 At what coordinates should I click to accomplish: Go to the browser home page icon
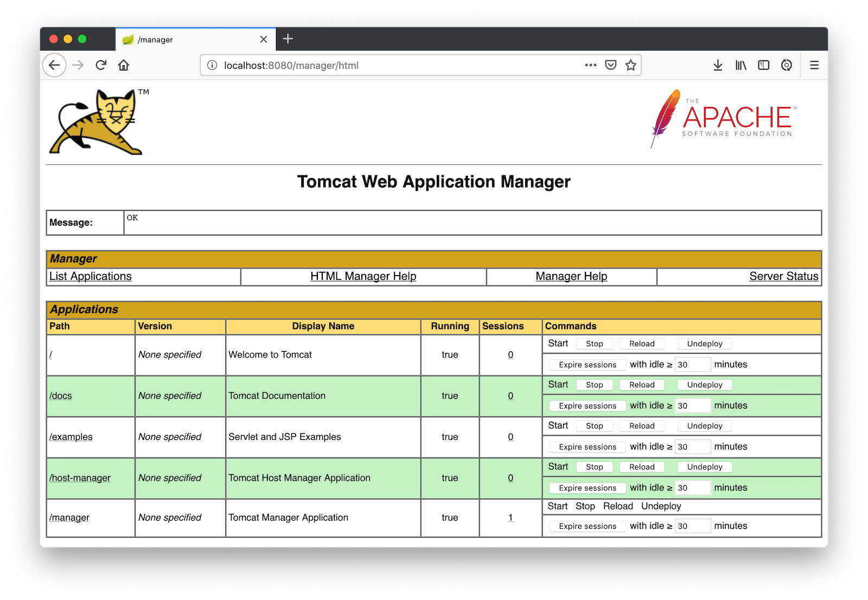pyautogui.click(x=124, y=65)
